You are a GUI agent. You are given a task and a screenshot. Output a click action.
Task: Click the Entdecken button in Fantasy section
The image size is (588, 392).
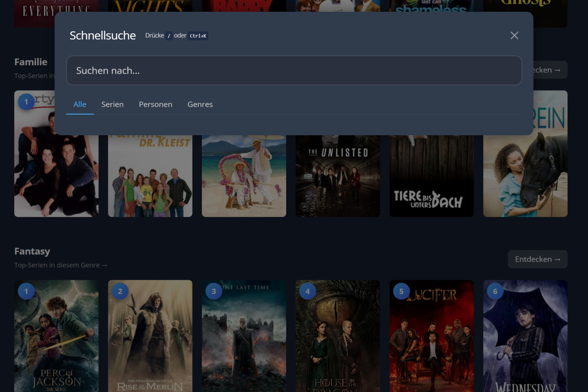pos(538,259)
